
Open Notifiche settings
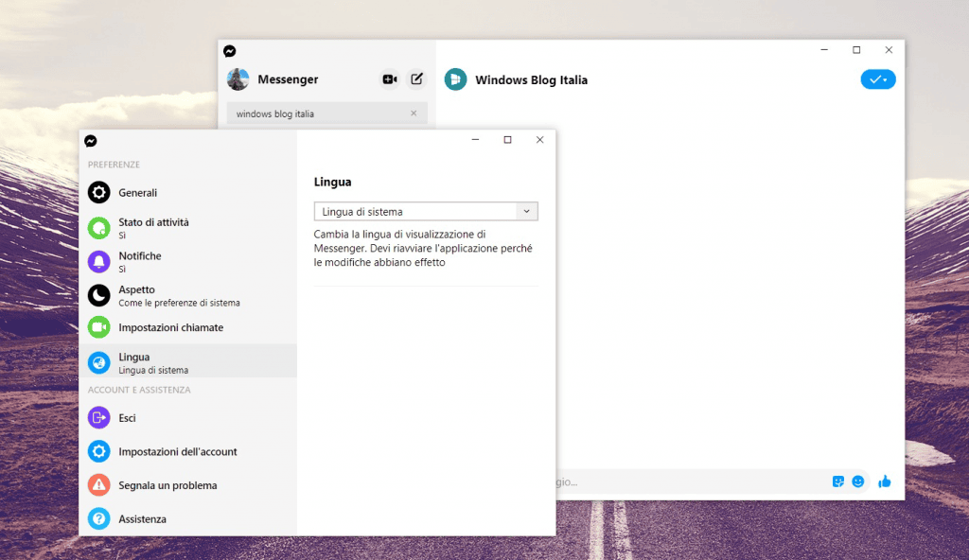(139, 261)
